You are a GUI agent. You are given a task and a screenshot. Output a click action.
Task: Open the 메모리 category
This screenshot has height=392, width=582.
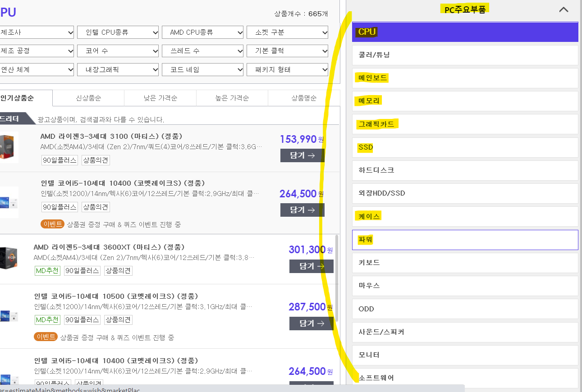tap(465, 101)
